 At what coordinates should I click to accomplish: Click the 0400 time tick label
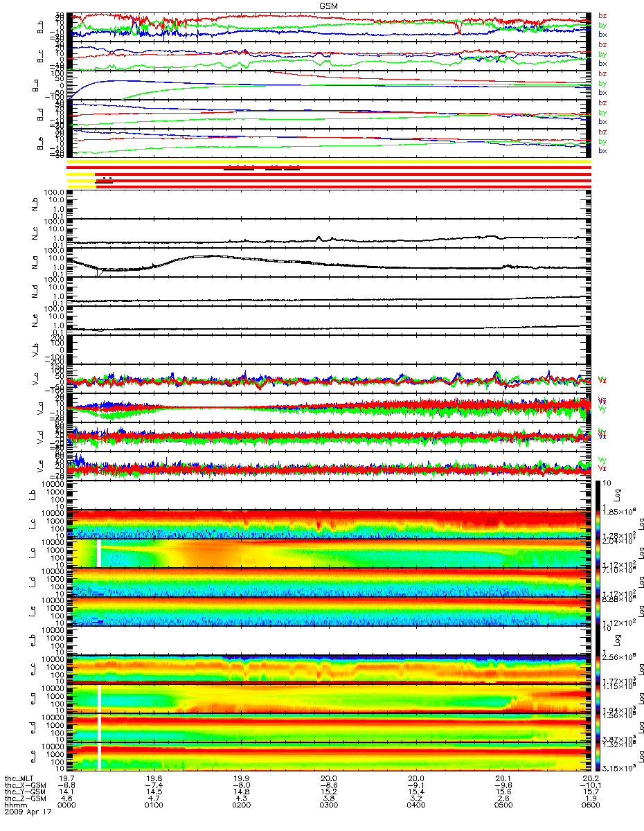coord(415,805)
